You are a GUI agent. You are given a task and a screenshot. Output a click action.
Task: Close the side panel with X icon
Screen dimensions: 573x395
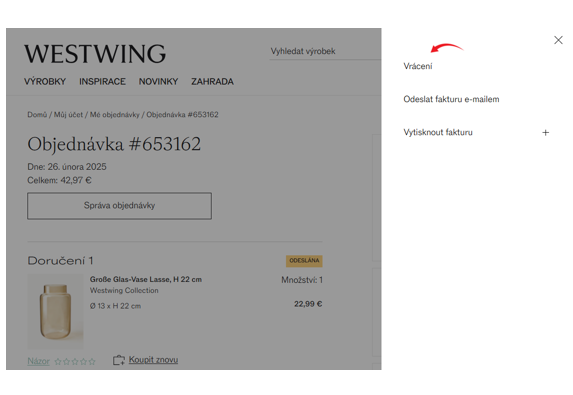[x=558, y=40]
